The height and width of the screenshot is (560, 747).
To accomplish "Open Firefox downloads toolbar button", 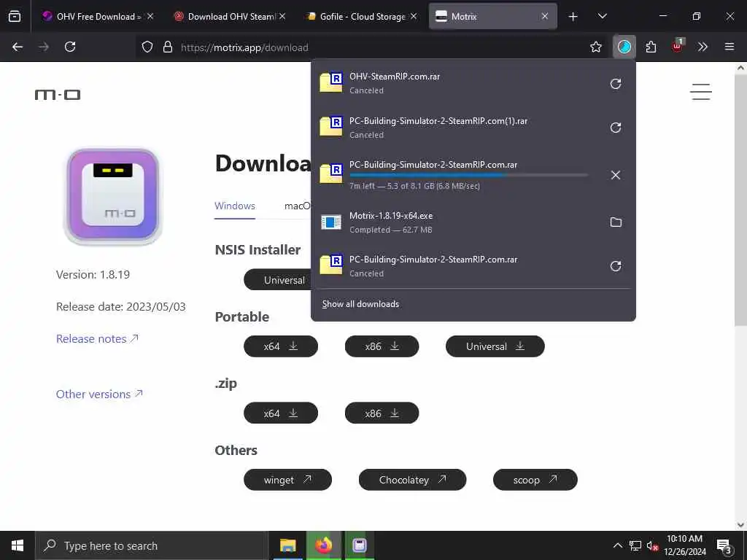I will click(x=624, y=47).
